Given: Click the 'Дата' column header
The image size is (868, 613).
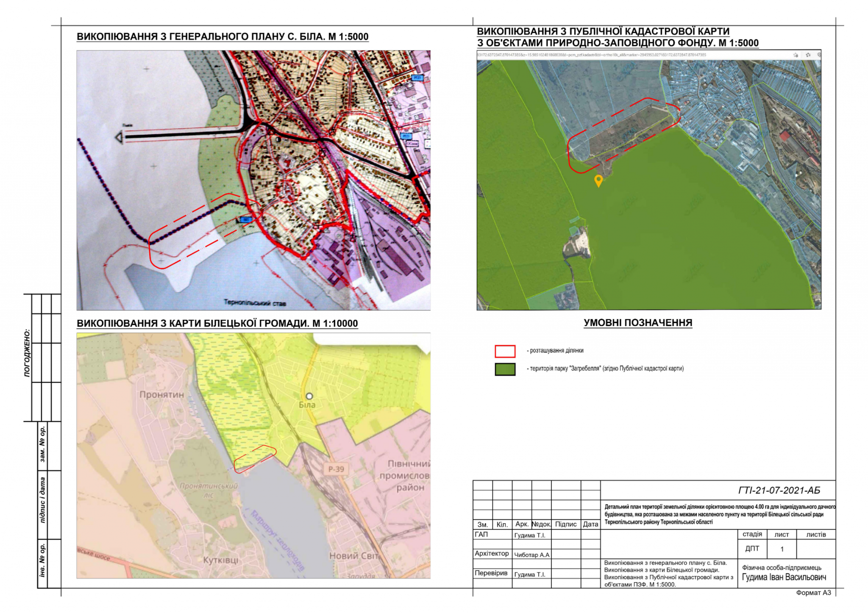Looking at the screenshot, I should 590,524.
